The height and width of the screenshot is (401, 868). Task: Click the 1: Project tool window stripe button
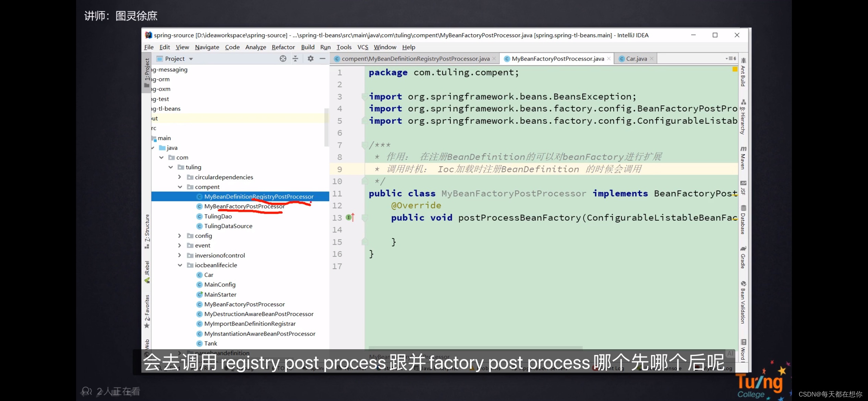pyautogui.click(x=147, y=73)
